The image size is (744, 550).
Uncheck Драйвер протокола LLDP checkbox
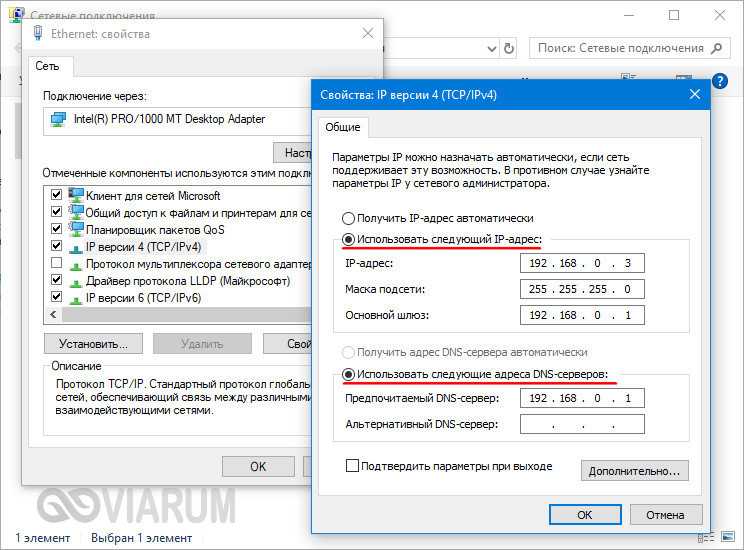click(56, 280)
